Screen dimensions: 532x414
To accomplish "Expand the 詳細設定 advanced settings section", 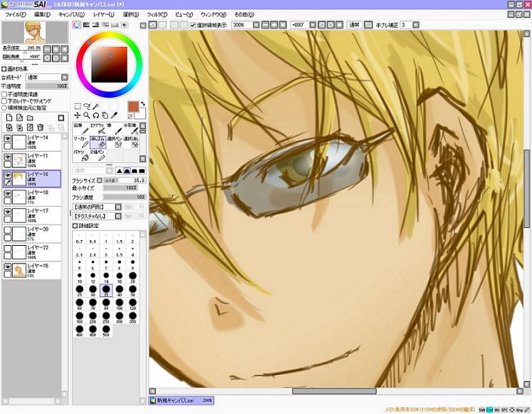I will pos(75,226).
